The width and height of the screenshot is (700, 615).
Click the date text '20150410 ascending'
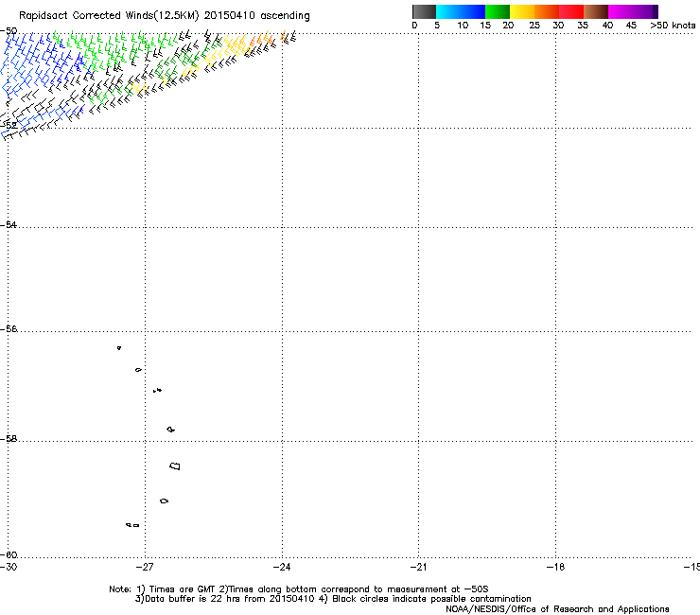point(256,16)
